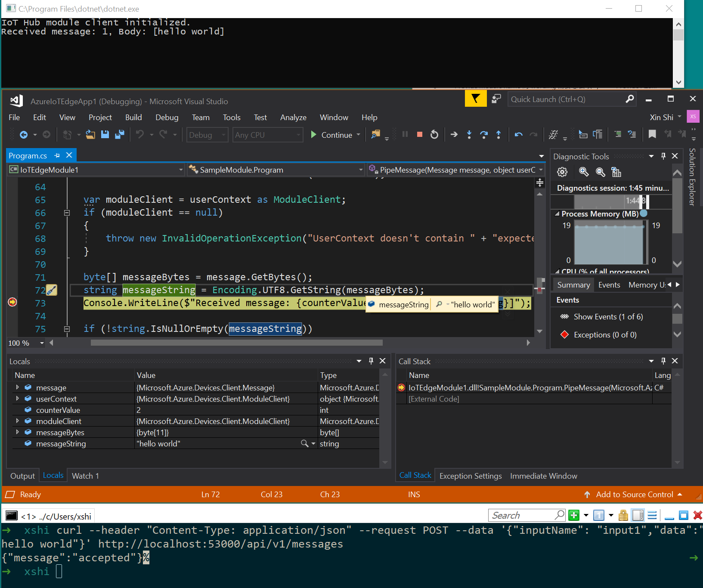
Task: Zoom in on the Diagnostic Tools timeline
Action: click(x=583, y=172)
